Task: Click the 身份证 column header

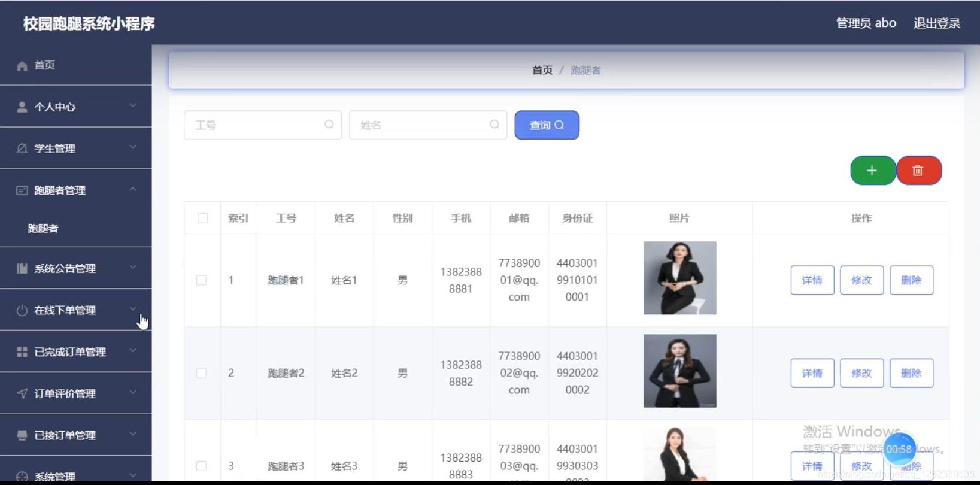Action: point(577,218)
